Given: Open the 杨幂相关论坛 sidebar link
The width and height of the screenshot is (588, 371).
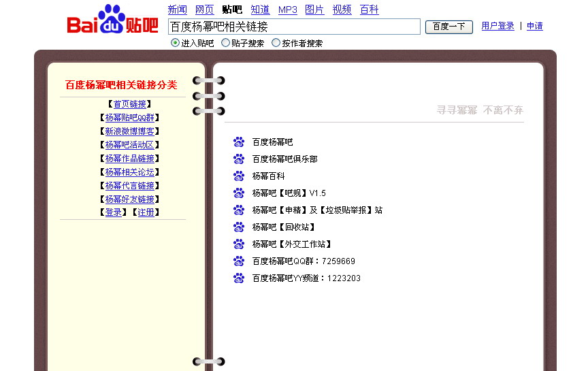Looking at the screenshot, I should click(x=130, y=172).
